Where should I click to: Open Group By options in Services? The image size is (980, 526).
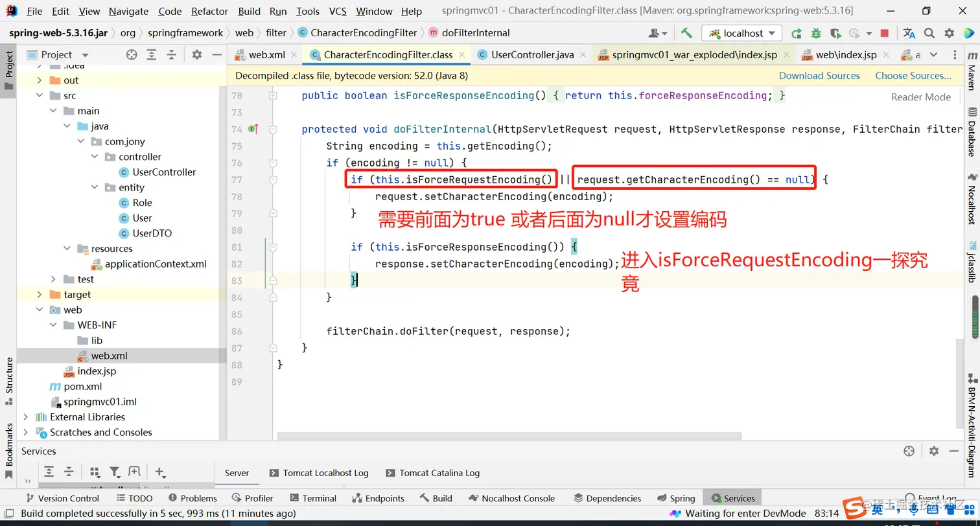pyautogui.click(x=95, y=472)
